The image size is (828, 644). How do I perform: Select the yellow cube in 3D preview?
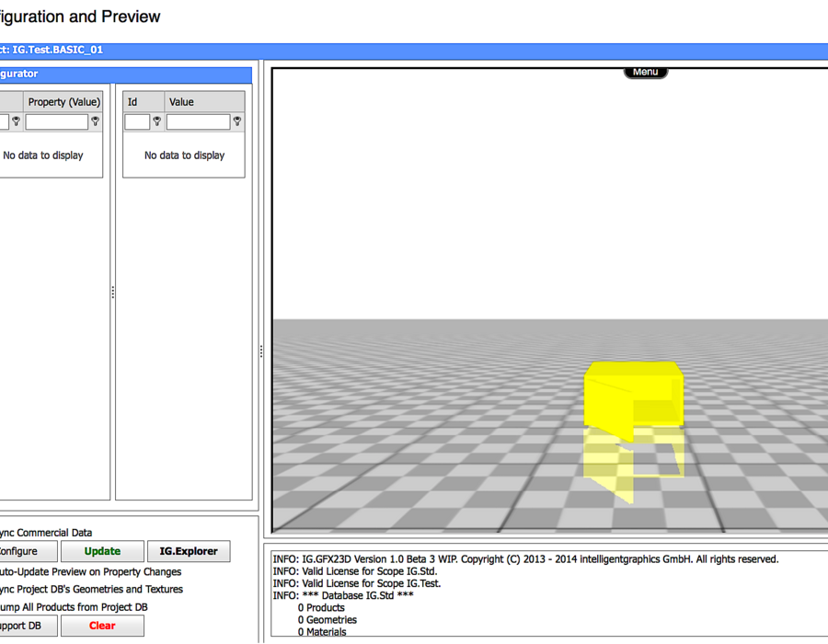[634, 399]
